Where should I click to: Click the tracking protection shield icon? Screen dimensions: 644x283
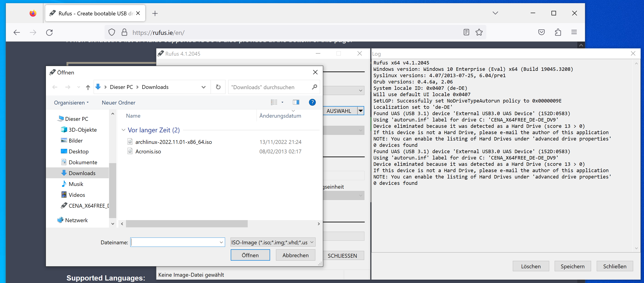(112, 32)
